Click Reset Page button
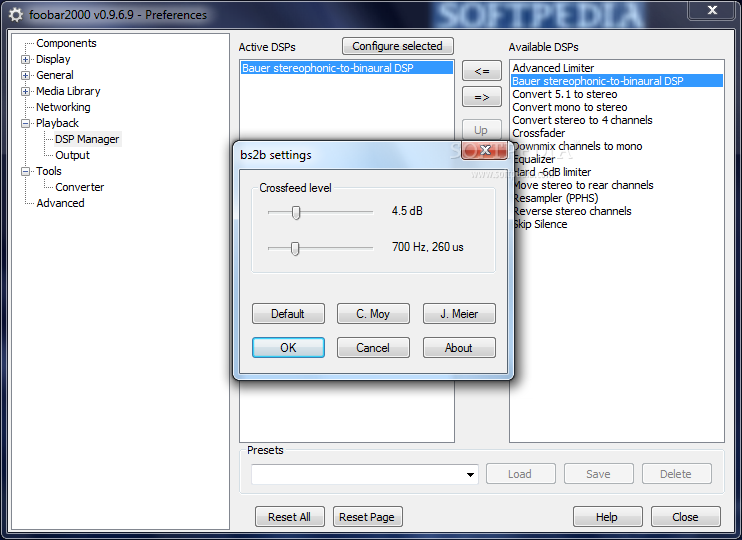Screen dimensions: 742x540 [x=367, y=517]
